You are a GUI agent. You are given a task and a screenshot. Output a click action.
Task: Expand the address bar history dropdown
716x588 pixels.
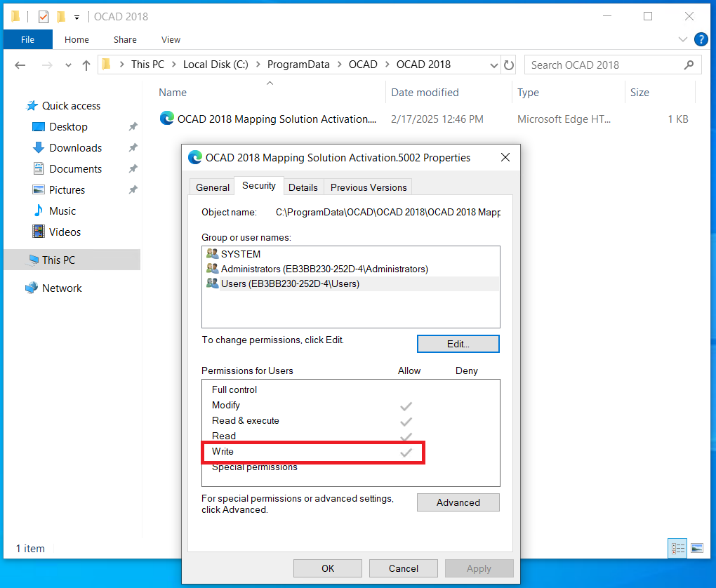pyautogui.click(x=493, y=65)
